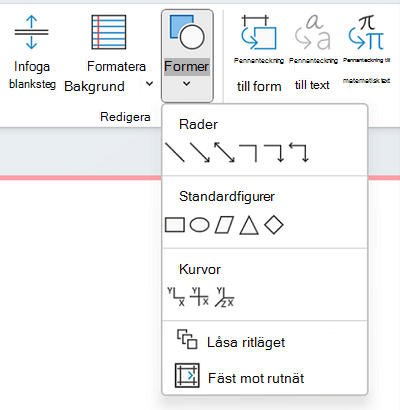The width and height of the screenshot is (400, 410).
Task: Click the Rader section heading
Action: point(198,124)
